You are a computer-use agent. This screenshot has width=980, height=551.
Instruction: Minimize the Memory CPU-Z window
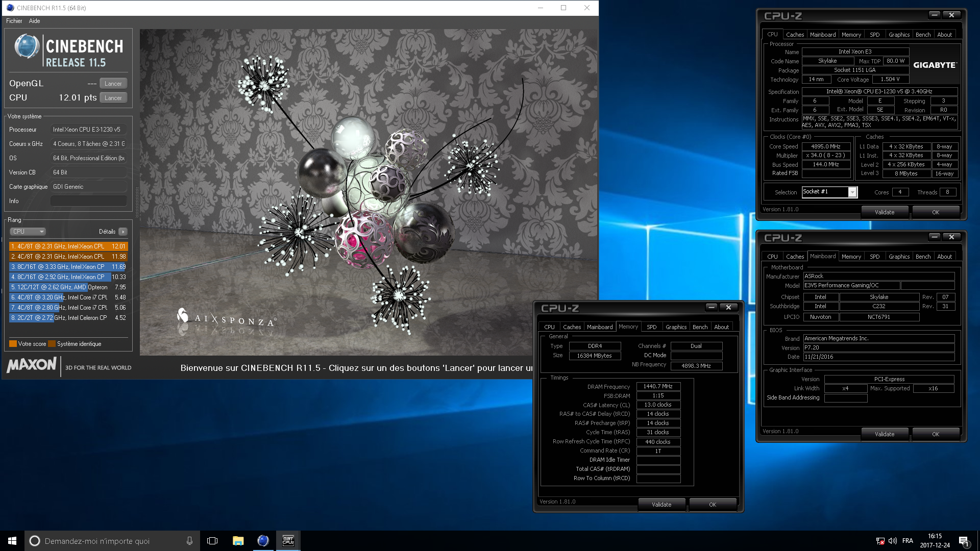(712, 307)
